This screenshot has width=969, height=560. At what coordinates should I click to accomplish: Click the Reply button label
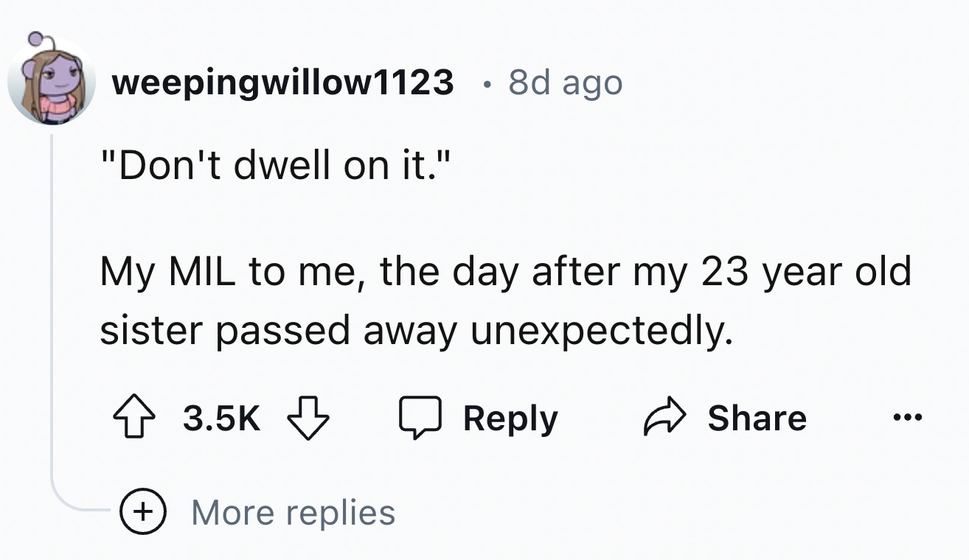coord(510,418)
